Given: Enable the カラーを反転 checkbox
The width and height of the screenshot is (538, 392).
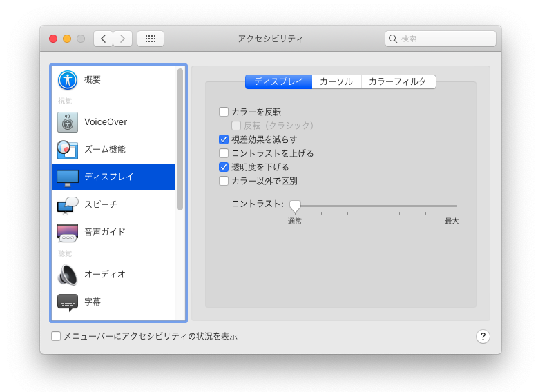Looking at the screenshot, I should [224, 112].
